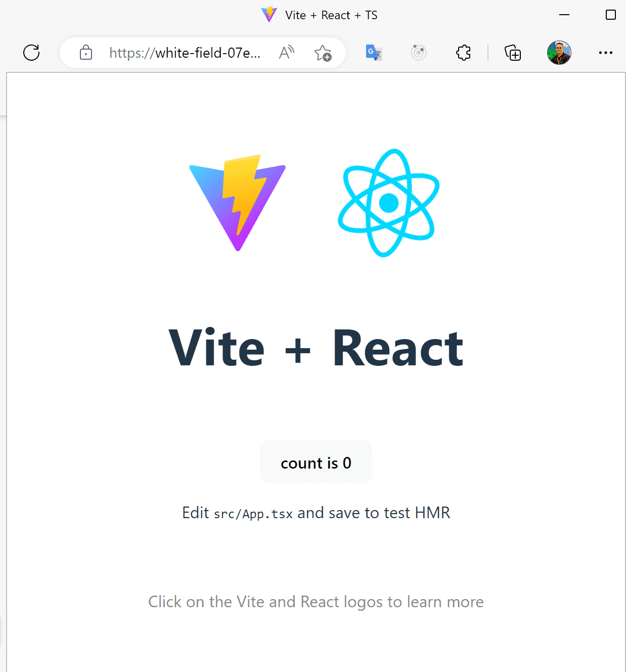Open the site lock info icon

(86, 53)
